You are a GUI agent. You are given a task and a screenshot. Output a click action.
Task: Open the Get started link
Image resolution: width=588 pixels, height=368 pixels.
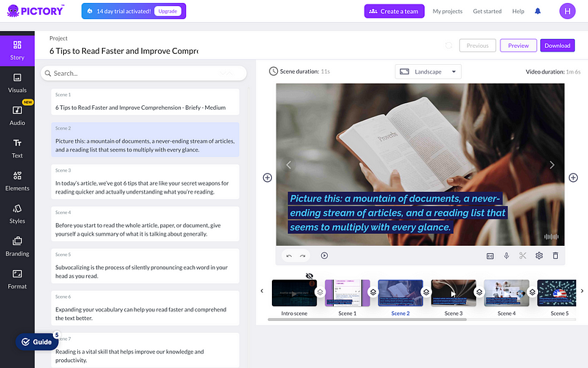487,11
